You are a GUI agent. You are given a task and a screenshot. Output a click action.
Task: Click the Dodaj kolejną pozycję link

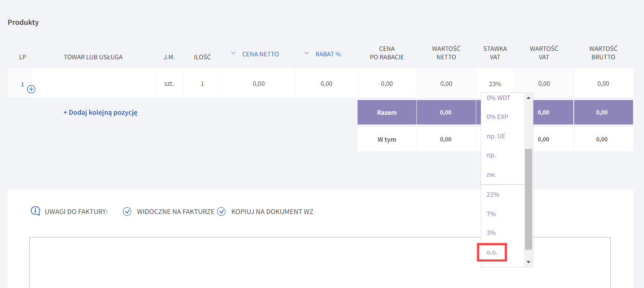[101, 113]
